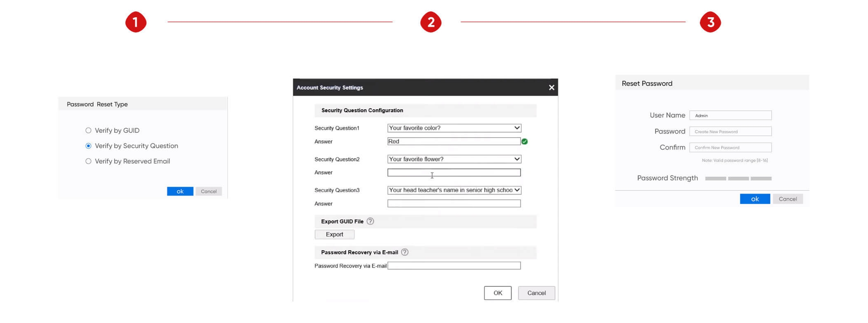This screenshot has width=868, height=323.
Task: Click help icon next to Password Recovery via E-mail
Action: pos(405,252)
